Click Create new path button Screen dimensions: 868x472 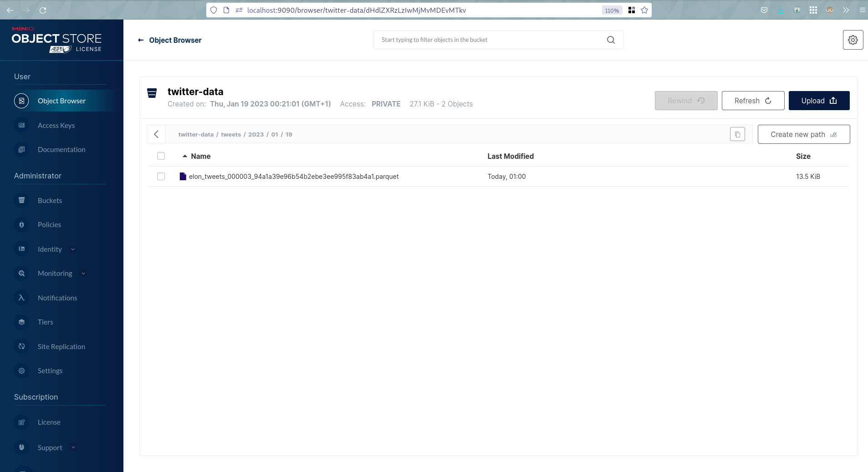(804, 134)
